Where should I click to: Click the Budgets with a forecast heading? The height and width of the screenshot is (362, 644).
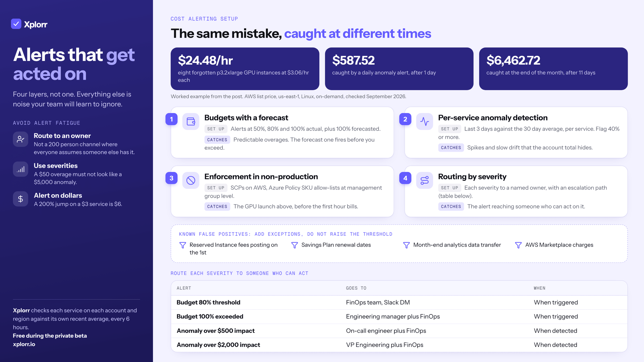coord(246,118)
